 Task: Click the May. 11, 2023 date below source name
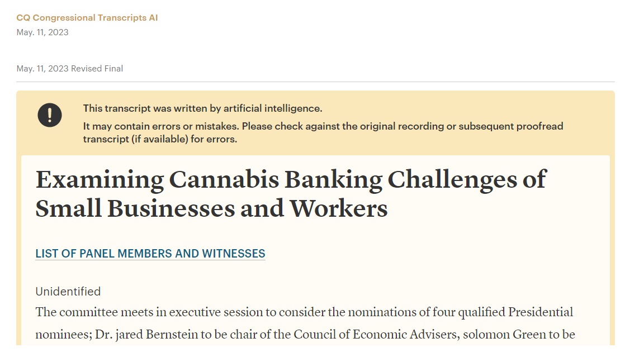point(42,32)
